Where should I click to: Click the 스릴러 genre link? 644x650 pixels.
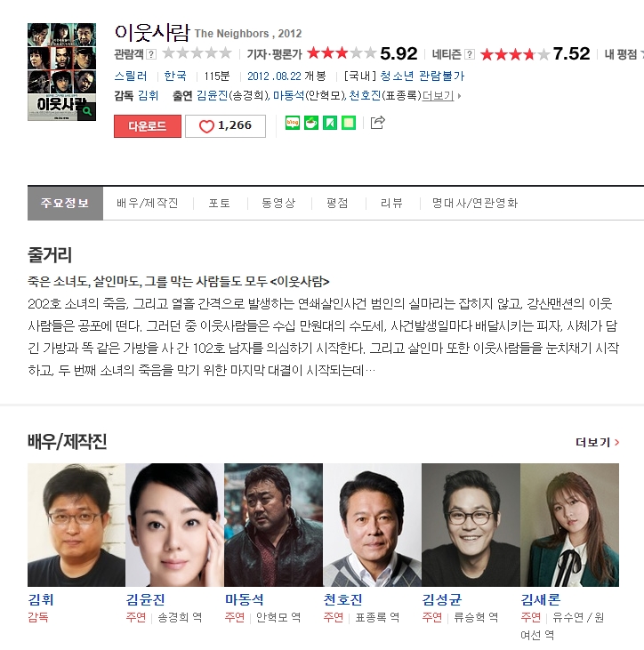[131, 76]
